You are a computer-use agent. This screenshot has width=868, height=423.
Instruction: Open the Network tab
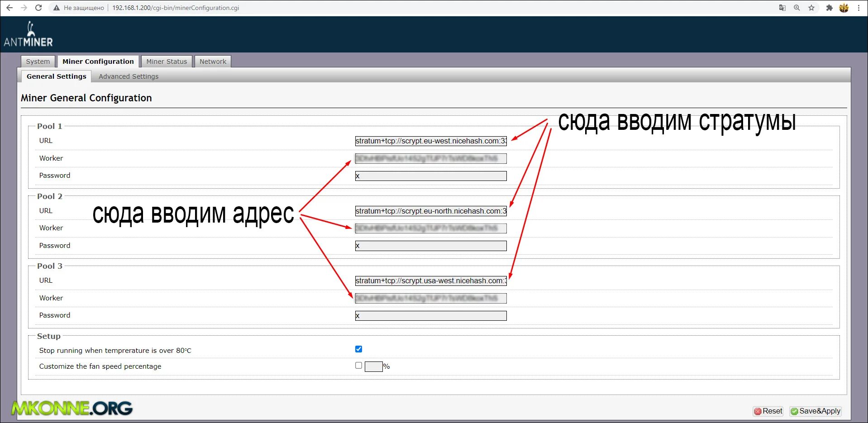click(213, 62)
